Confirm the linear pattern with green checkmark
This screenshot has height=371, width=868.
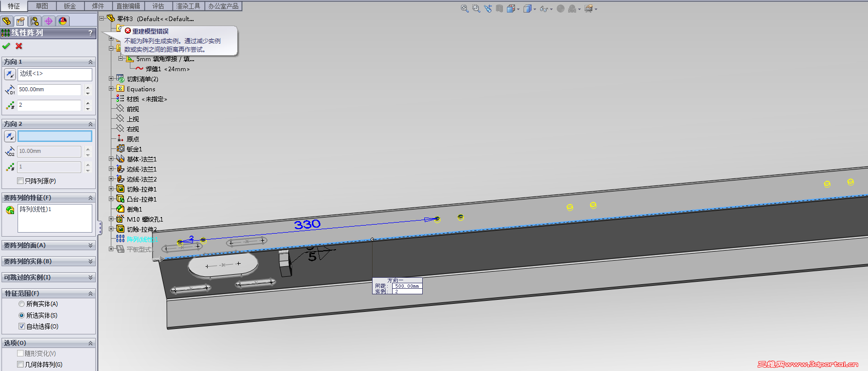click(x=6, y=46)
